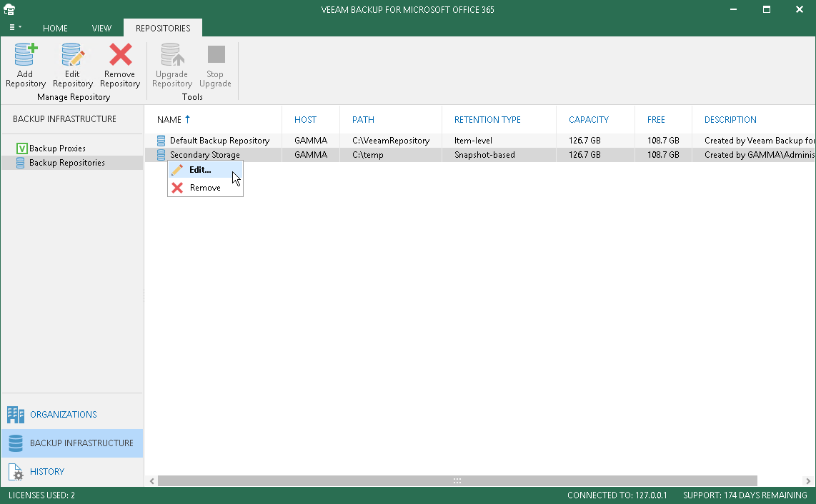Viewport: 816px width, 504px height.
Task: Maximize the Veeam Backup window
Action: (x=767, y=9)
